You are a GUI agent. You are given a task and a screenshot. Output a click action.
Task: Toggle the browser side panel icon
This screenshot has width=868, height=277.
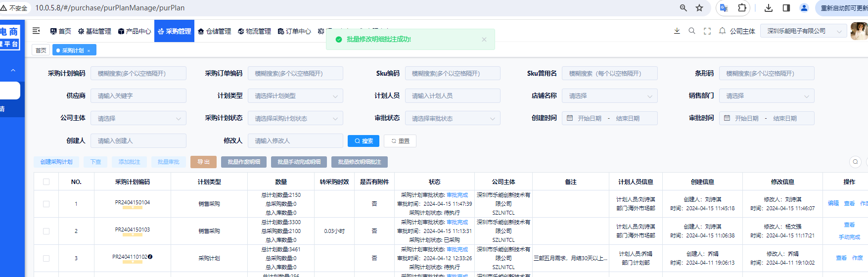pos(786,8)
